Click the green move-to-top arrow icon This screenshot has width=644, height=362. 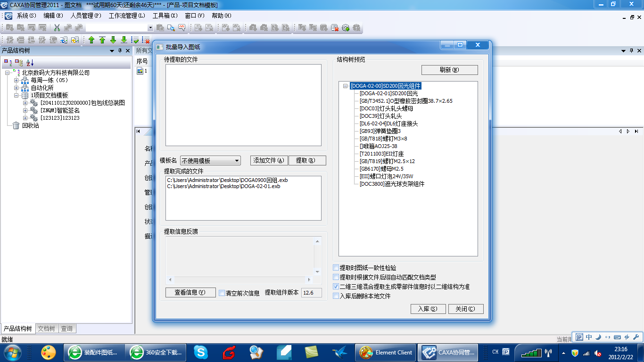click(x=102, y=40)
